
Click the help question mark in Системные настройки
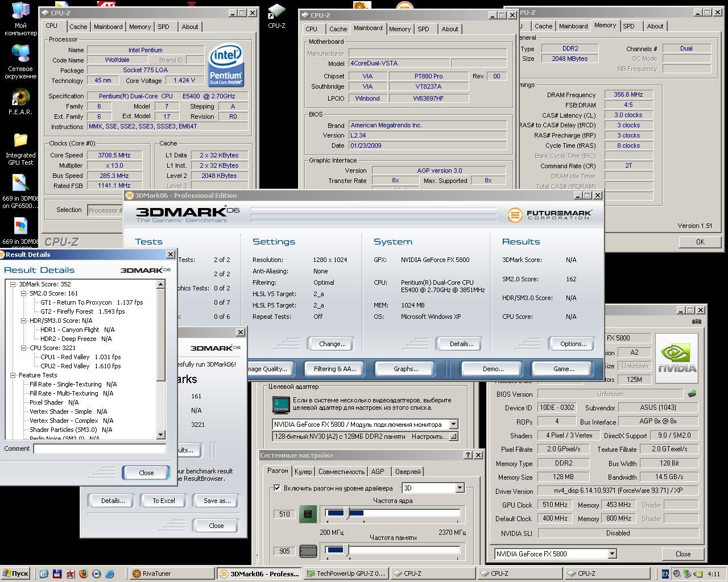click(x=468, y=455)
